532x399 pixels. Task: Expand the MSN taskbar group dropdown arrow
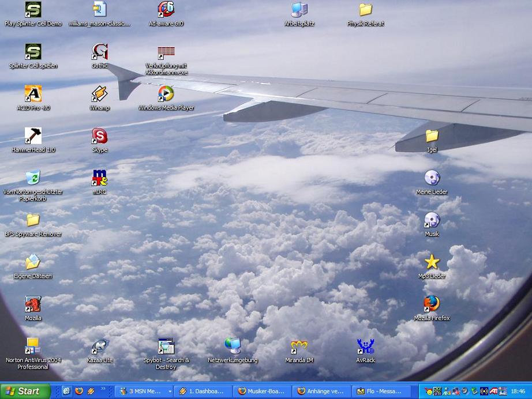pyautogui.click(x=170, y=391)
